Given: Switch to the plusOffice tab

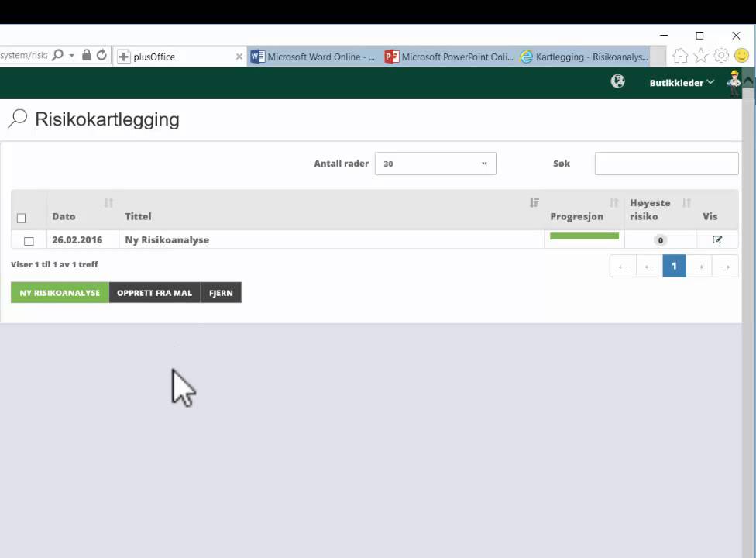Looking at the screenshot, I should point(180,57).
